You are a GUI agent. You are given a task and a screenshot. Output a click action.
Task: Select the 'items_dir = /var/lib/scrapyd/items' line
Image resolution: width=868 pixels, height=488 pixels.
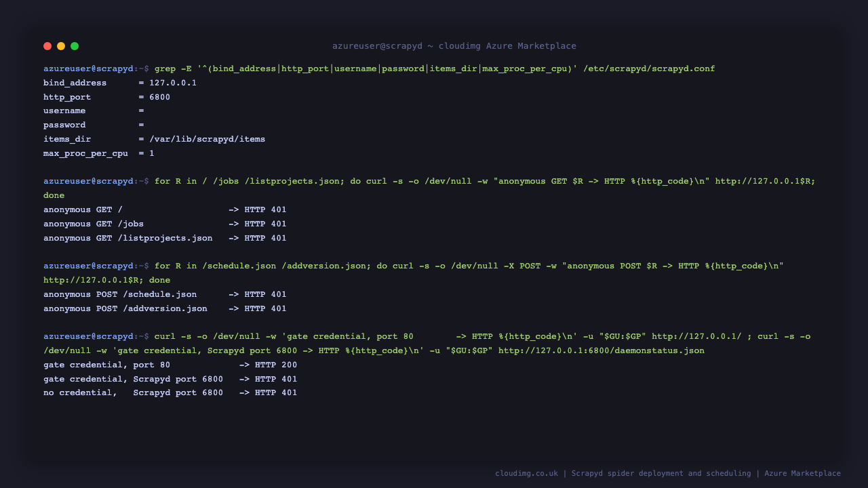[154, 139]
